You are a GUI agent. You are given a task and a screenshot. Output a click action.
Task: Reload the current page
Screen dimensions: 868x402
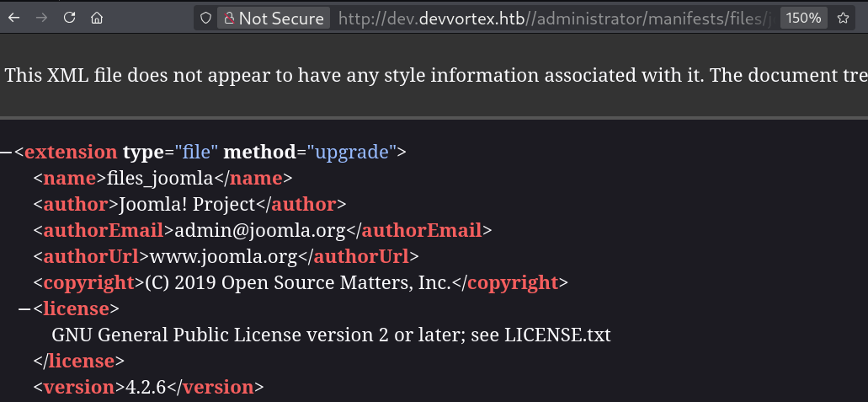click(69, 18)
